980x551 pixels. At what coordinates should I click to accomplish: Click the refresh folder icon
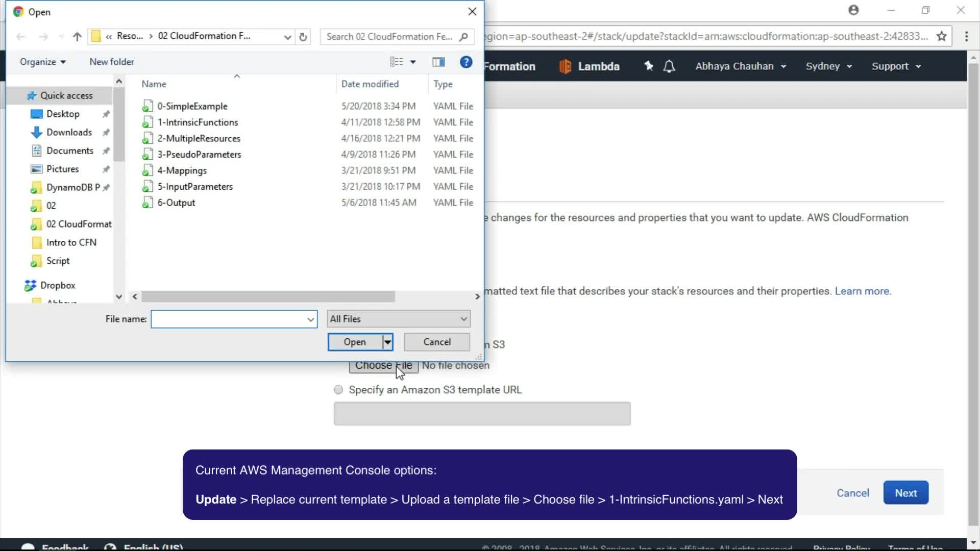pos(303,37)
